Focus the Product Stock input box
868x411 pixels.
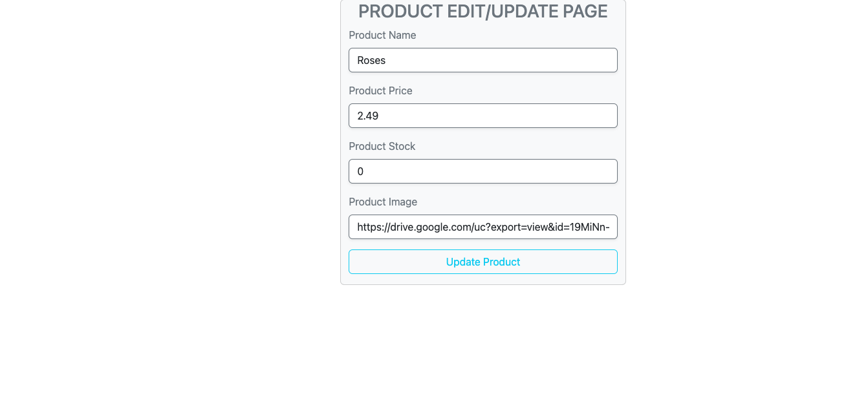click(483, 171)
